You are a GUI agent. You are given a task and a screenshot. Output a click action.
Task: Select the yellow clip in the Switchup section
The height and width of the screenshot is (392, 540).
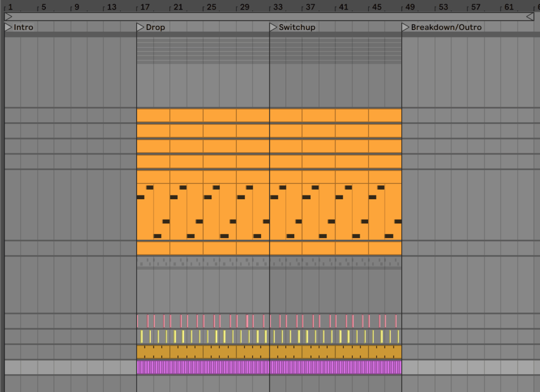(x=335, y=337)
